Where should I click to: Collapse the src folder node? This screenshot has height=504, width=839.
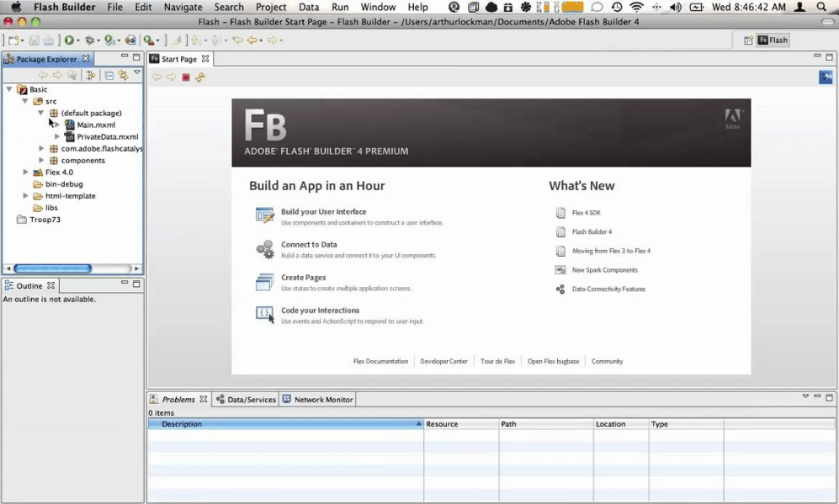(x=24, y=101)
